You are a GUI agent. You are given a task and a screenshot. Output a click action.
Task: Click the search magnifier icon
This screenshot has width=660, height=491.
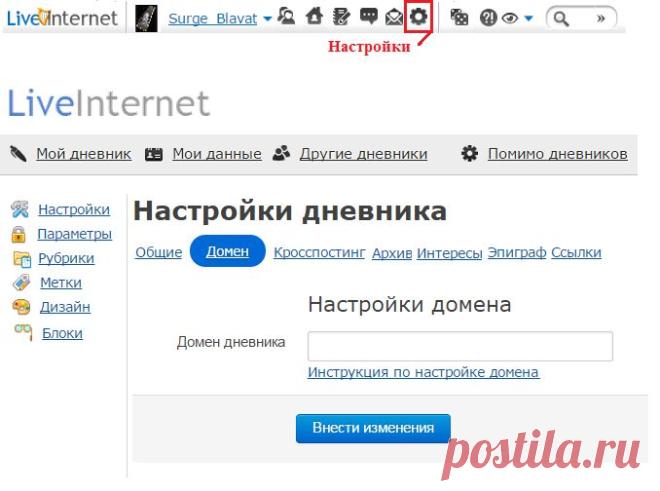(x=561, y=19)
